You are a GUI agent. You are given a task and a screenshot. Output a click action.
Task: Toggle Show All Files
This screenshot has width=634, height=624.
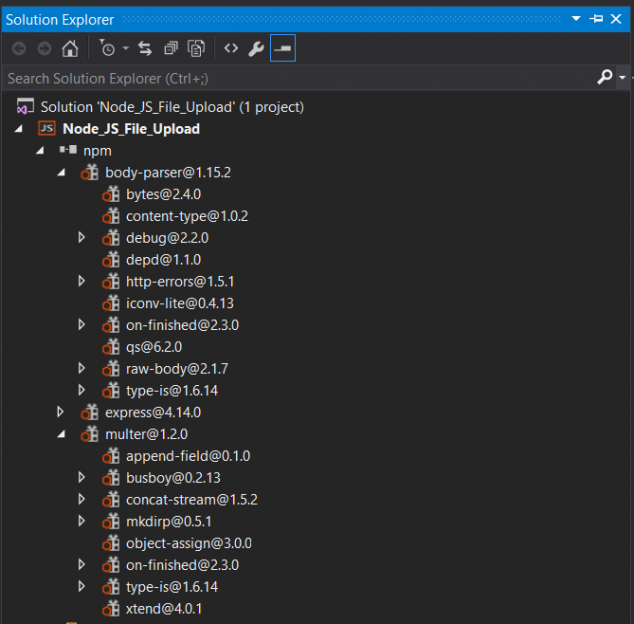click(197, 49)
